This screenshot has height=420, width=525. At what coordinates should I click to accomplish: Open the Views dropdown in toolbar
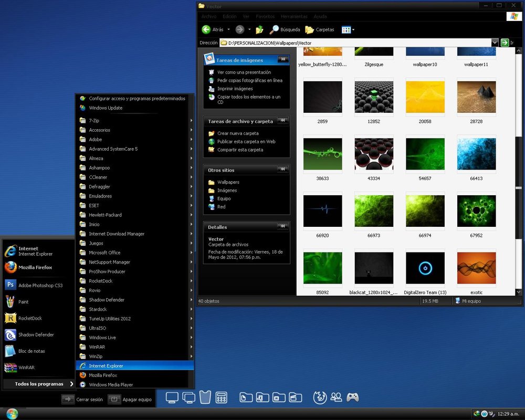(x=348, y=29)
